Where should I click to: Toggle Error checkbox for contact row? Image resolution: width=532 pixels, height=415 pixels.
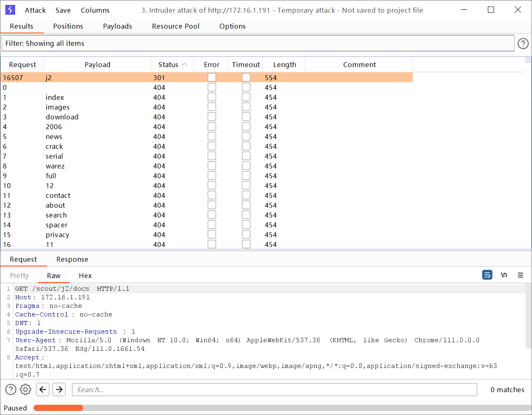click(x=212, y=195)
